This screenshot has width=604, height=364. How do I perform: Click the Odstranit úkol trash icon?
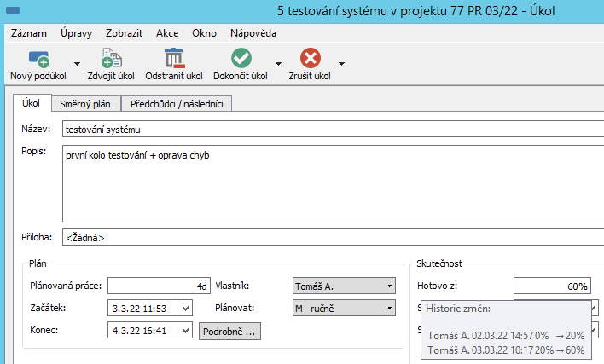pos(174,58)
